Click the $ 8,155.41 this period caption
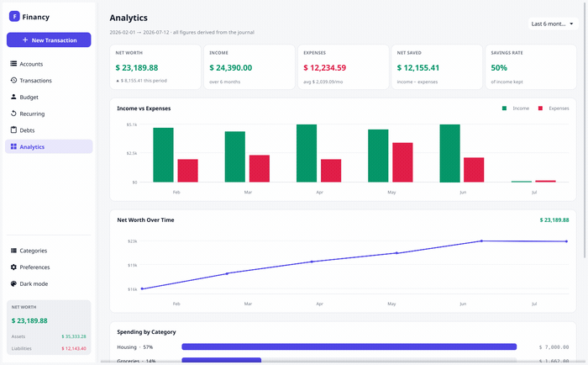 pos(141,81)
